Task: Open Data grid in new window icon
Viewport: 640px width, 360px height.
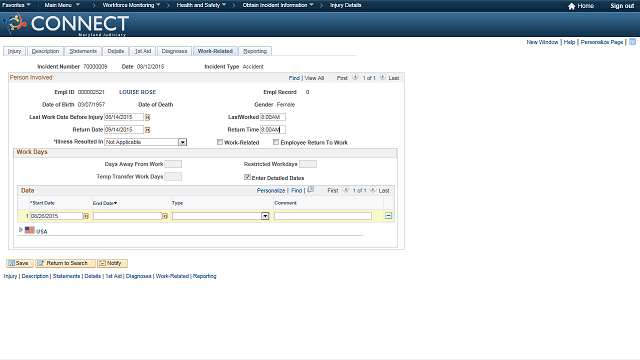Action: [311, 190]
